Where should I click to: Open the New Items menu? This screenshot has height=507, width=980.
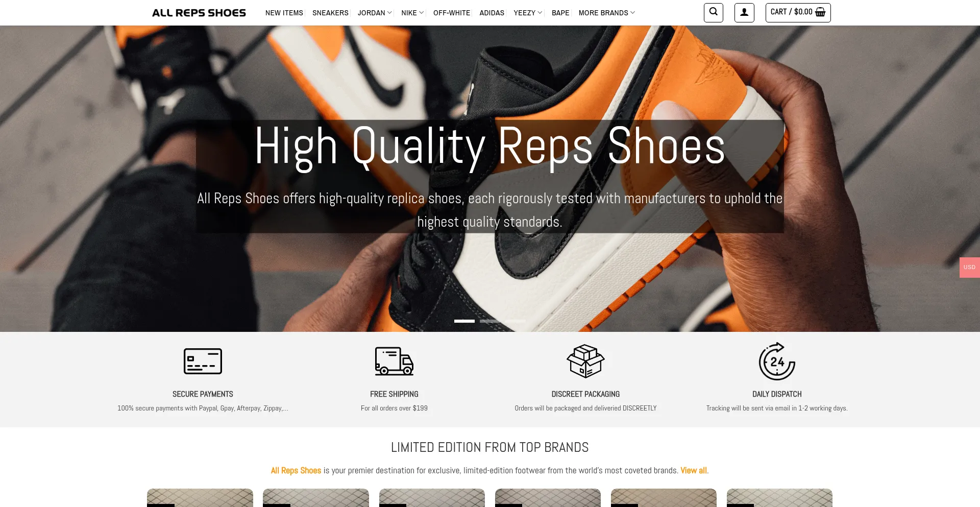pyautogui.click(x=284, y=13)
